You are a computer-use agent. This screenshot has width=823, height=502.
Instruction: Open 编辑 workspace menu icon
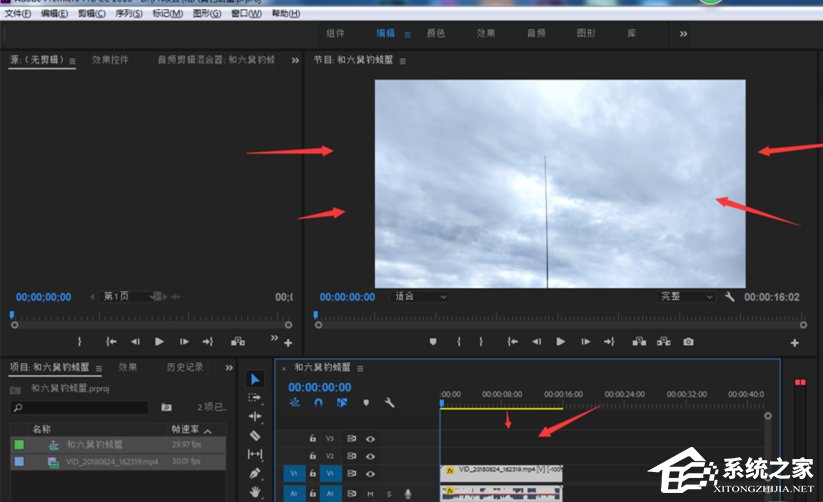tap(407, 35)
